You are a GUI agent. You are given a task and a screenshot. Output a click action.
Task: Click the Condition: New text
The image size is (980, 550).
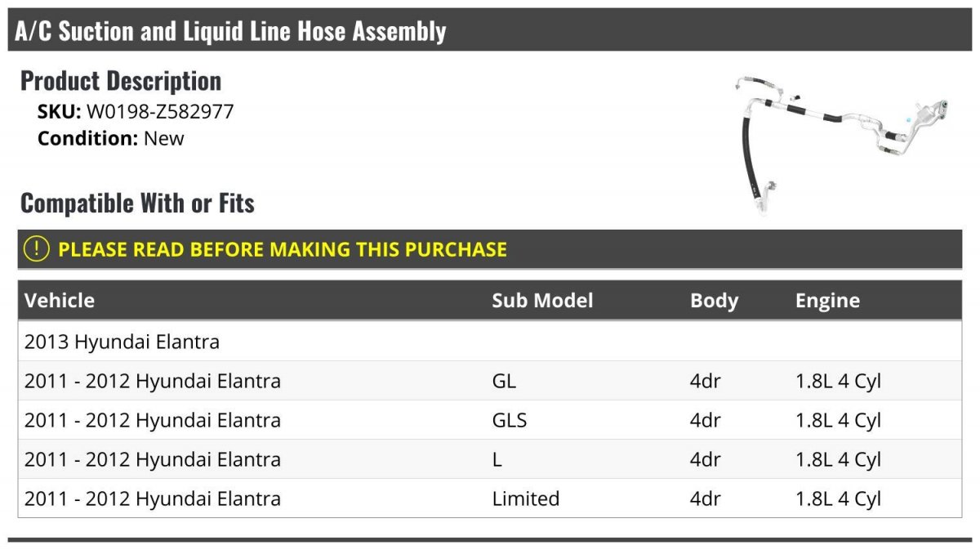pyautogui.click(x=111, y=138)
